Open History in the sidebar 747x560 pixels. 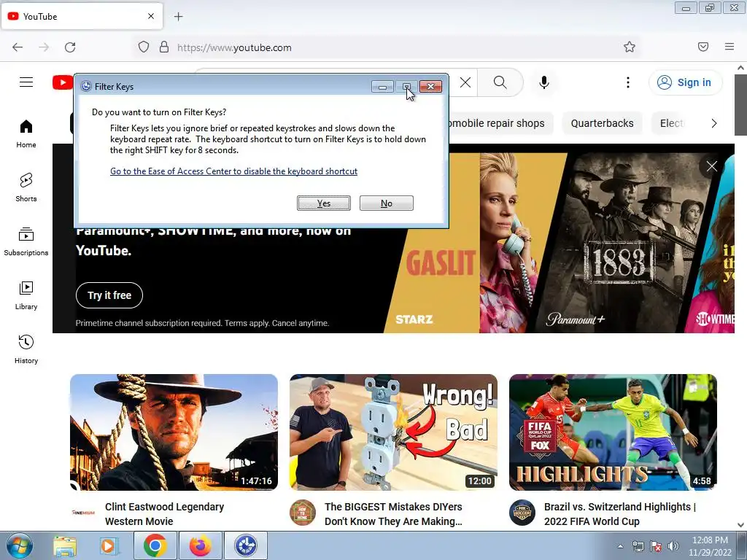pyautogui.click(x=26, y=349)
